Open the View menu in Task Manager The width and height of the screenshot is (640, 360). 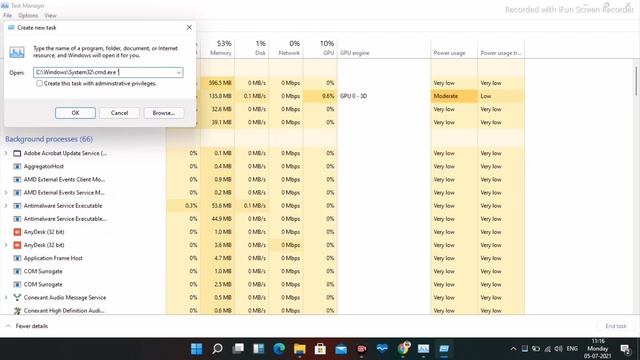[50, 16]
